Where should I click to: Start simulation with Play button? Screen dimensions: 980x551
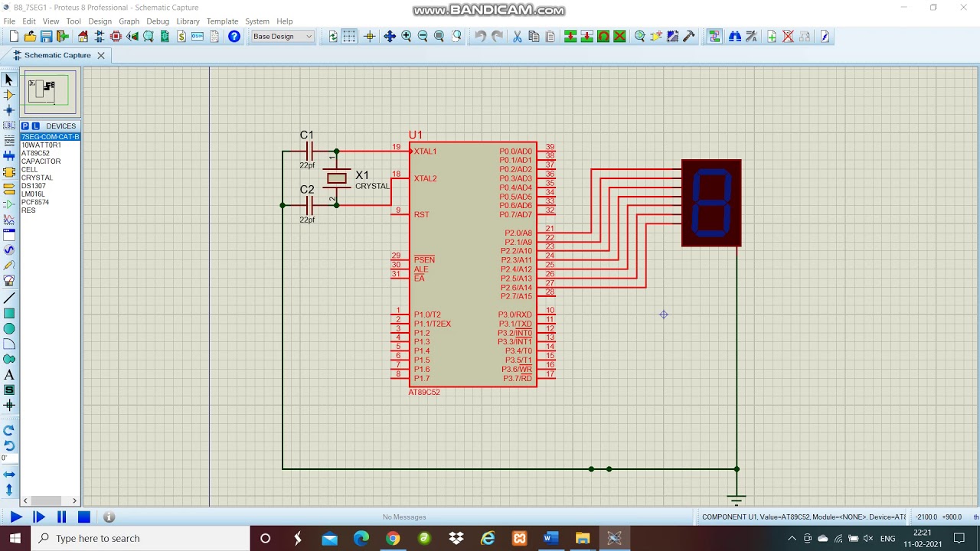(15, 517)
